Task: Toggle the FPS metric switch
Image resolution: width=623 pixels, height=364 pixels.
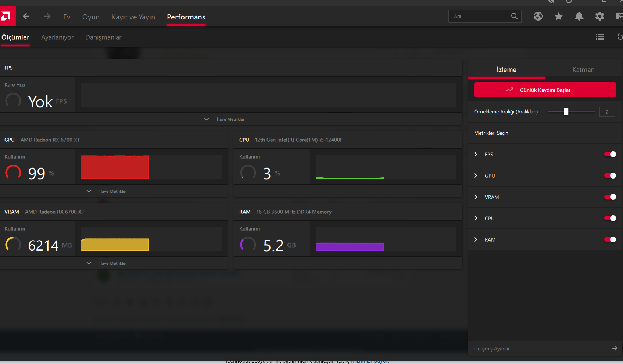Action: (x=610, y=154)
